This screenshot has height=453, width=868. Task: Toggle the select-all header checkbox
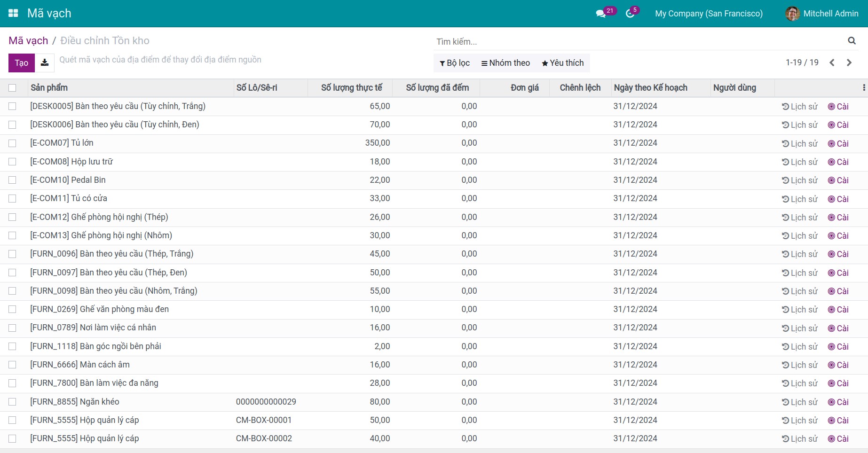click(x=12, y=88)
